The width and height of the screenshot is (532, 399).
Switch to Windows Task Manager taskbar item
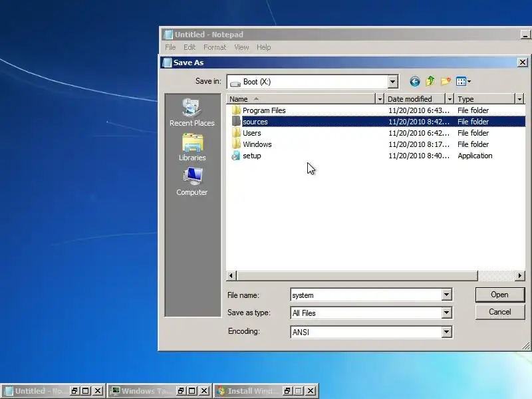point(141,391)
